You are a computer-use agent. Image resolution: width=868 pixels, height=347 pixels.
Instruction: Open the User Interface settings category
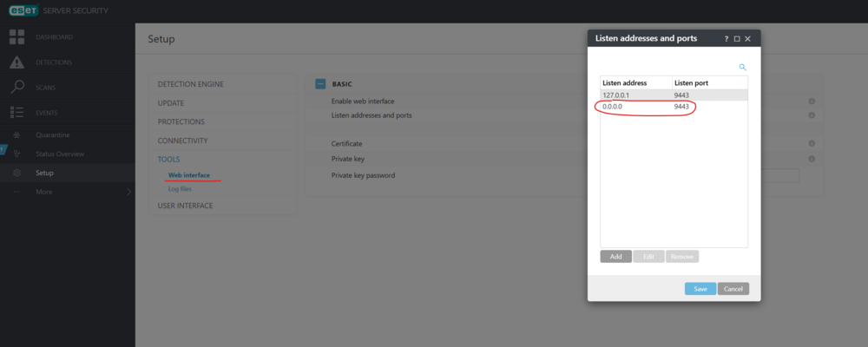coord(185,206)
